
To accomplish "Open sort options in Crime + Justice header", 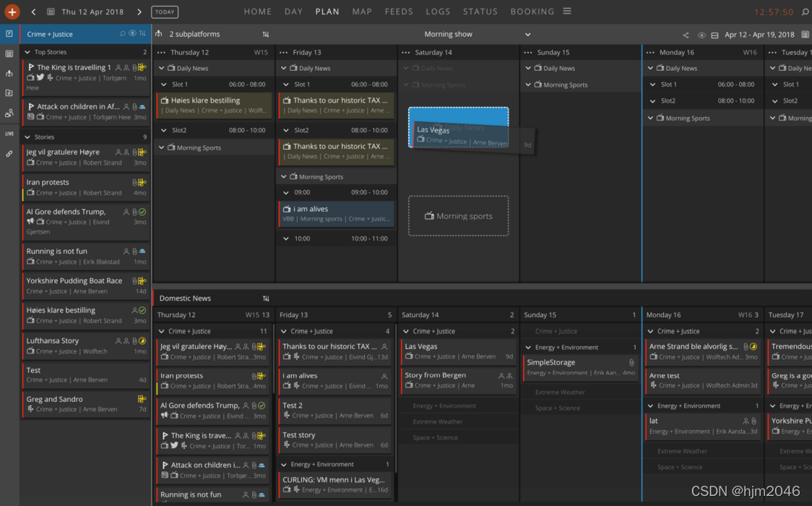I will [x=142, y=34].
